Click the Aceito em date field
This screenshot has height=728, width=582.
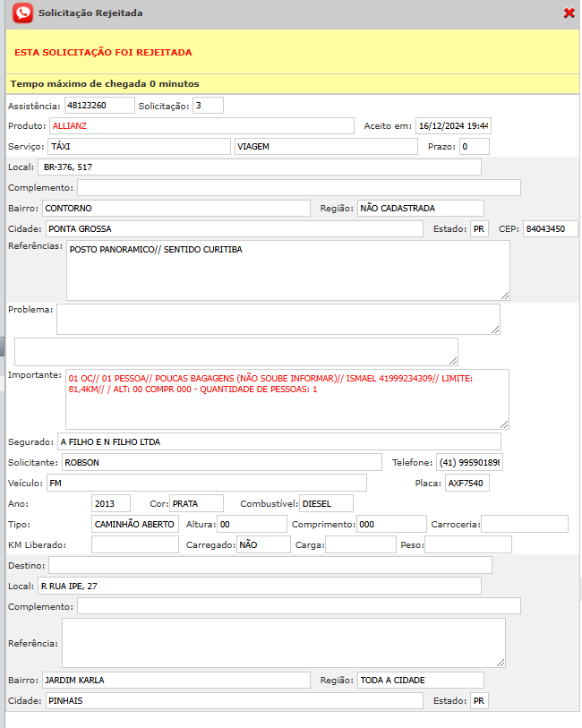tap(453, 125)
